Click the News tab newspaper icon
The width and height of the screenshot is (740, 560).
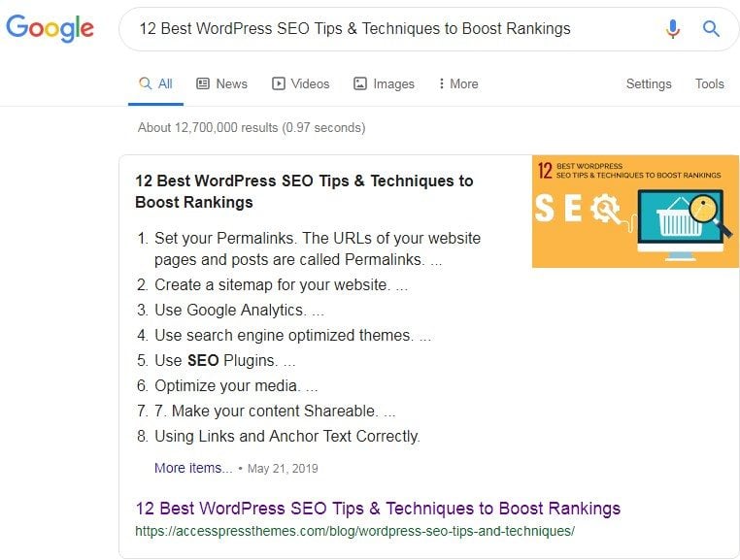[203, 83]
